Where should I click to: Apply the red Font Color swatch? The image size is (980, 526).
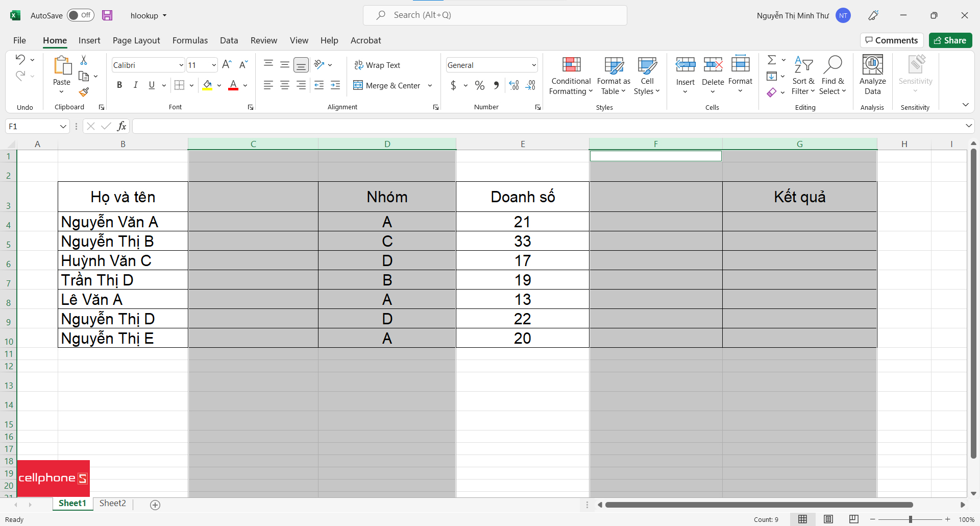[233, 85]
